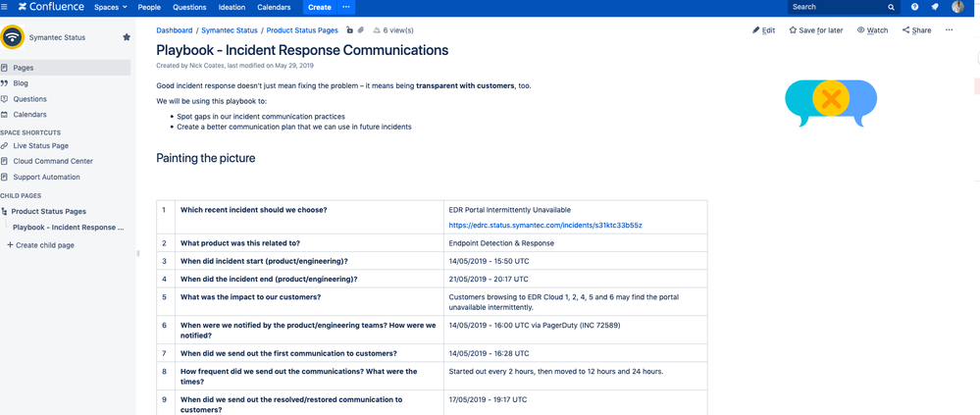Click the attachments paperclip icon
The image size is (980, 415).
click(361, 30)
